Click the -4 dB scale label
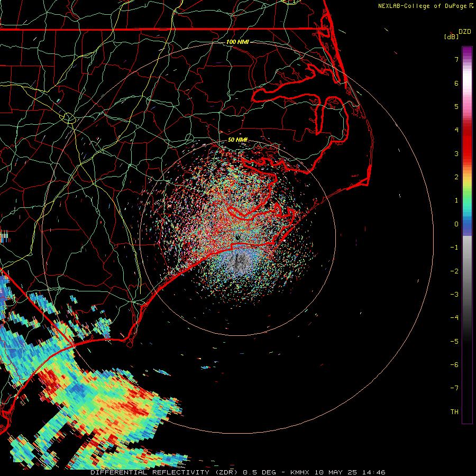The image size is (476, 476). click(x=454, y=318)
